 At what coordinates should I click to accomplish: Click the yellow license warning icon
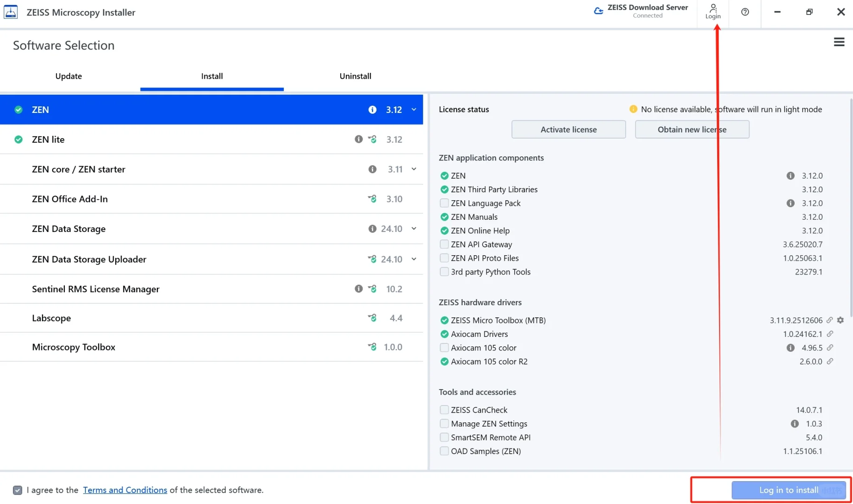tap(633, 109)
